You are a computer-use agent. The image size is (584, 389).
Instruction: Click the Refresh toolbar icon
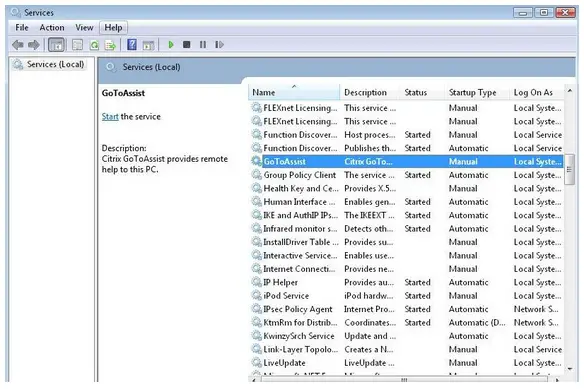coord(94,45)
